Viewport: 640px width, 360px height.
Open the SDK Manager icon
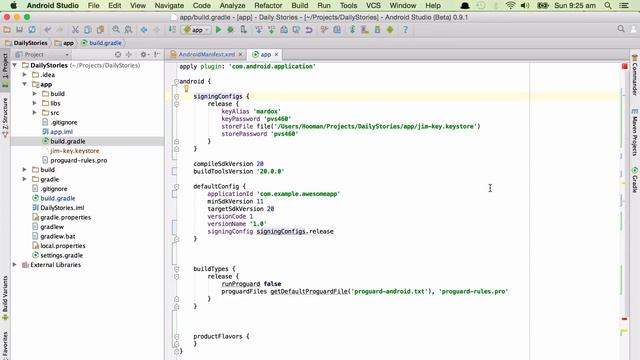(x=378, y=30)
